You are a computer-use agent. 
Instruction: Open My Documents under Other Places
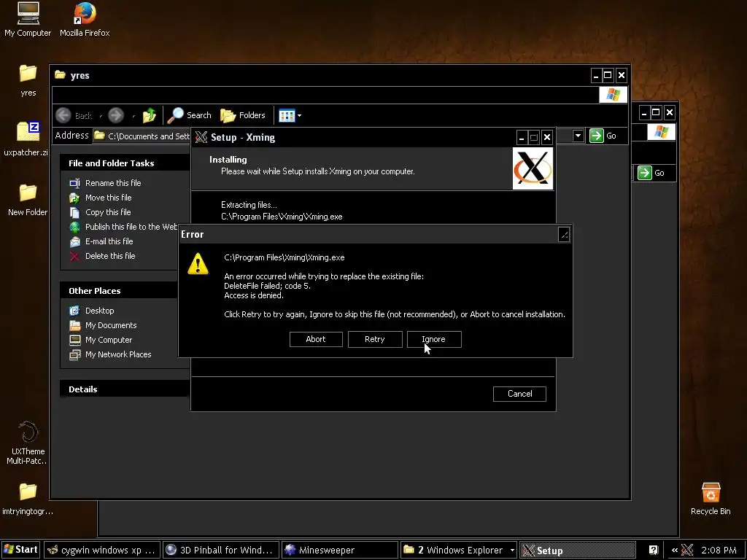111,325
